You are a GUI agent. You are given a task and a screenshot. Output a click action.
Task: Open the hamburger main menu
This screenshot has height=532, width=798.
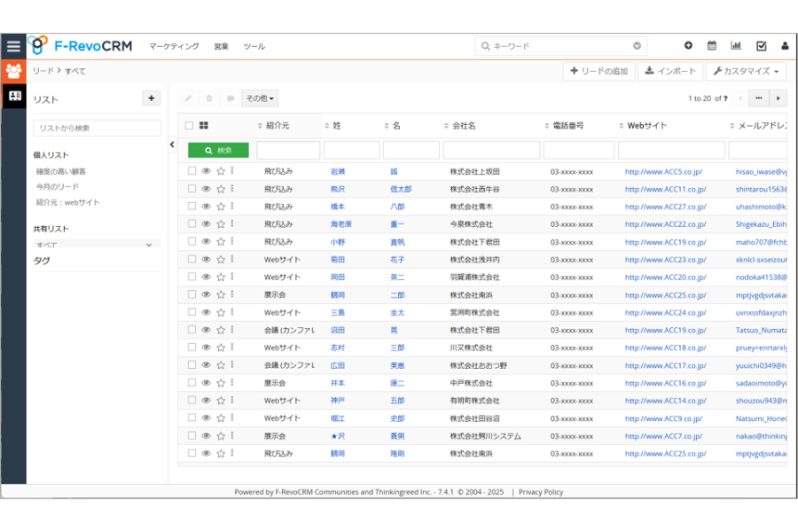tap(13, 46)
